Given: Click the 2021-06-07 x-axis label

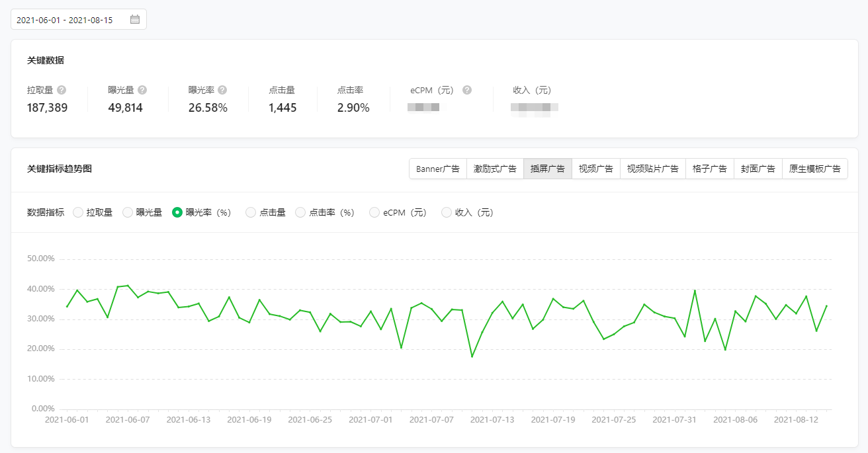Looking at the screenshot, I should tap(128, 419).
